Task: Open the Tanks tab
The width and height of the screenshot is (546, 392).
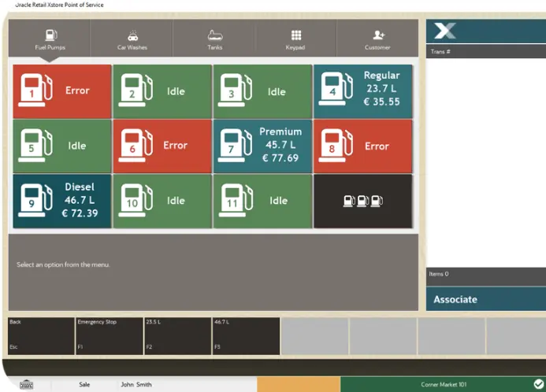Action: tap(214, 39)
